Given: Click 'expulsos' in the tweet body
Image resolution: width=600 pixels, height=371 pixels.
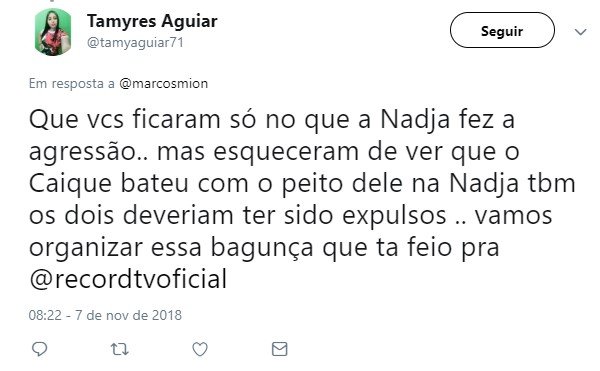Looking at the screenshot, I should coord(394,216).
